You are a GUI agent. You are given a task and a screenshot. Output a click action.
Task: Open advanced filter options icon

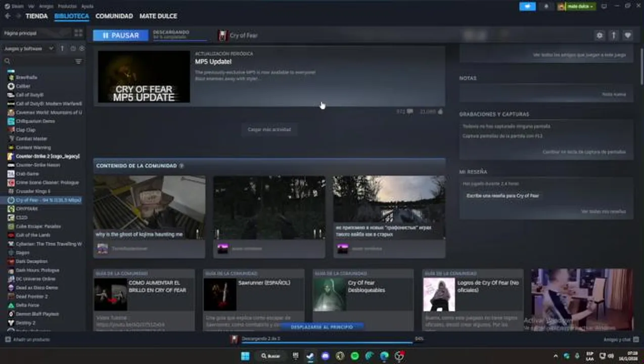point(78,61)
